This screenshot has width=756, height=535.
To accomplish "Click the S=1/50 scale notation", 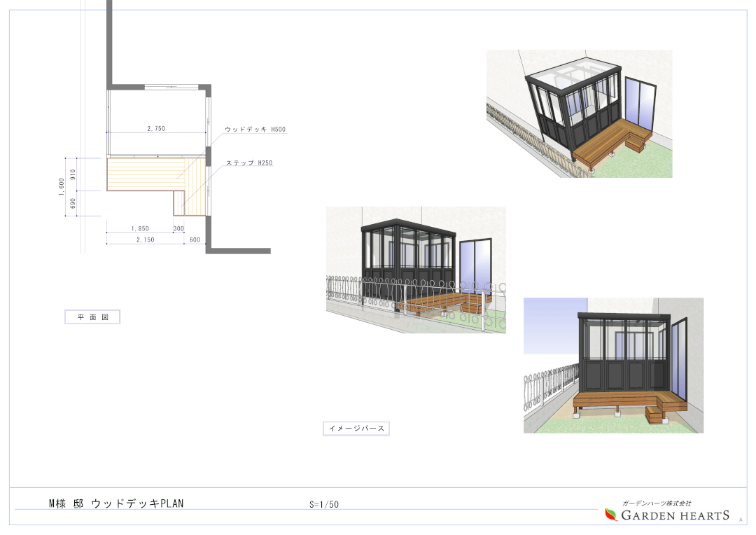I will (323, 503).
